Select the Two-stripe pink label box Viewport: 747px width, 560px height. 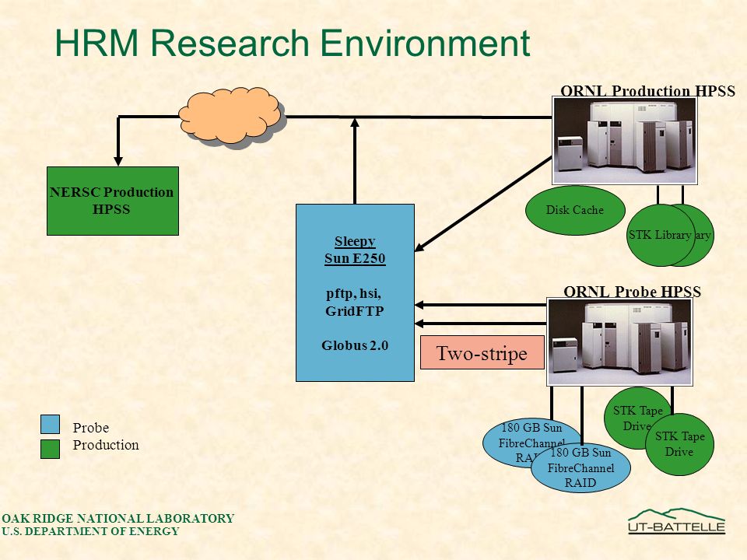click(482, 352)
